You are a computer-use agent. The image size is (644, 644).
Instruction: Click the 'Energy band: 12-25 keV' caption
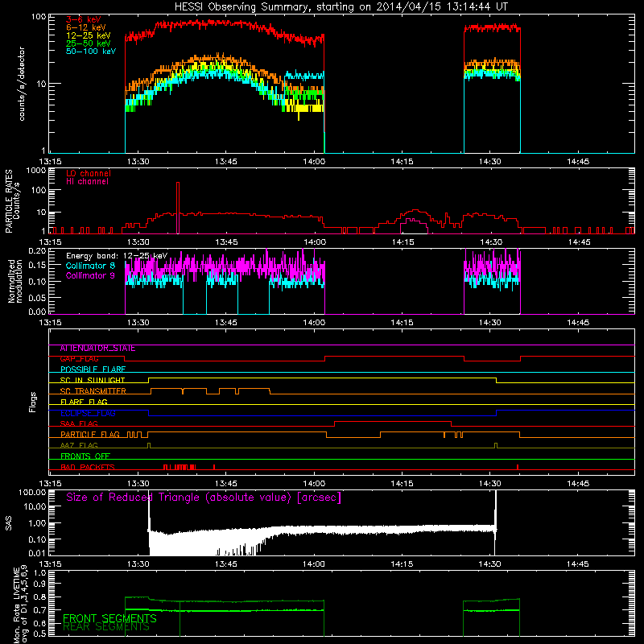(x=117, y=256)
